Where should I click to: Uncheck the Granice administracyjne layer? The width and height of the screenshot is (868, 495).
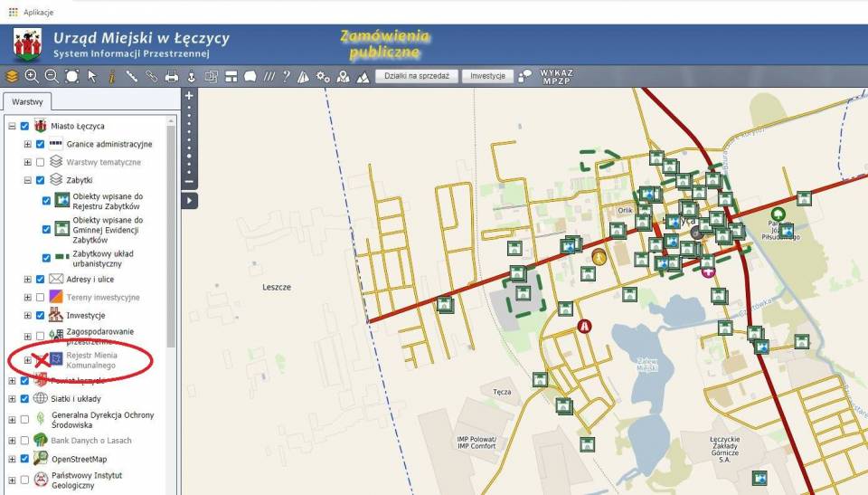click(40, 144)
